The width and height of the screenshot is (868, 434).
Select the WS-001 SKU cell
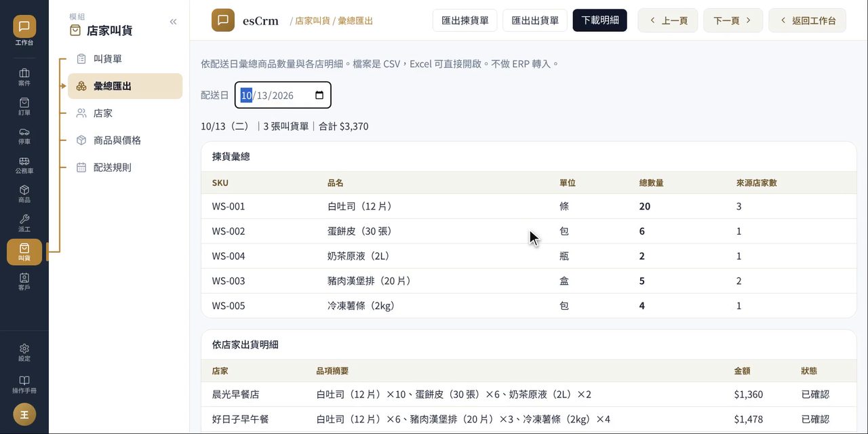click(x=229, y=206)
